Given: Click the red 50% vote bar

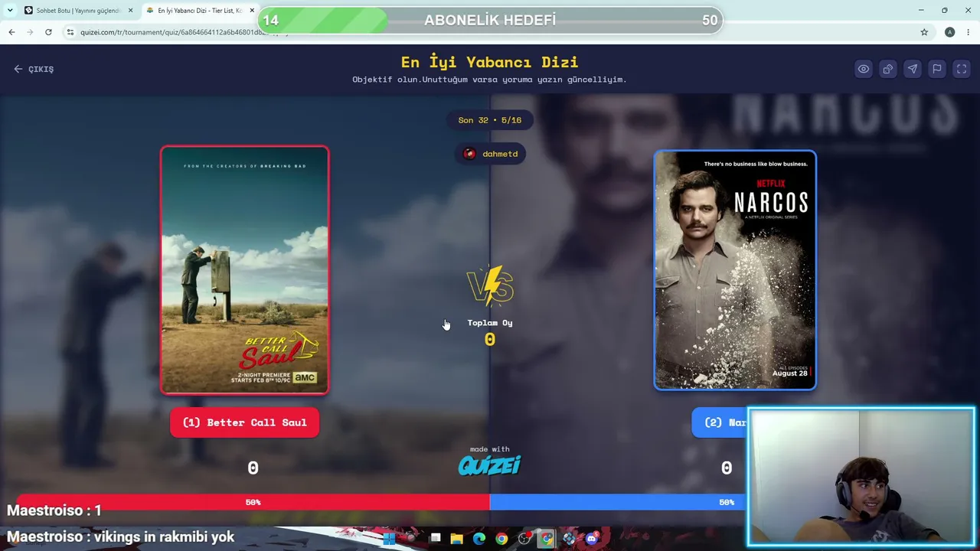Looking at the screenshot, I should [x=253, y=502].
